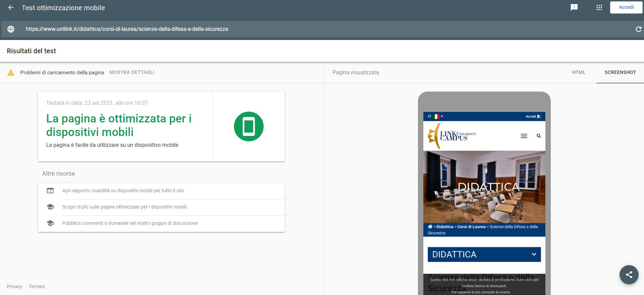Expand the DIDATTICA dropdown in phone preview
Screen dimensions: 644x295
coord(484,254)
